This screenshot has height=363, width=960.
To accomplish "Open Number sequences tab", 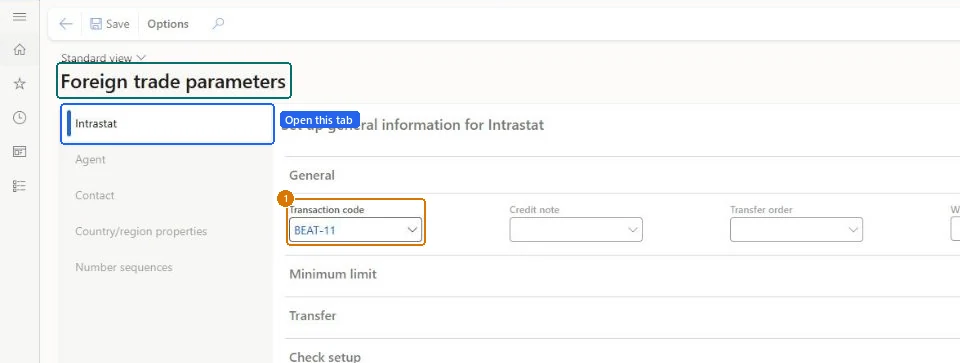I will tap(124, 267).
